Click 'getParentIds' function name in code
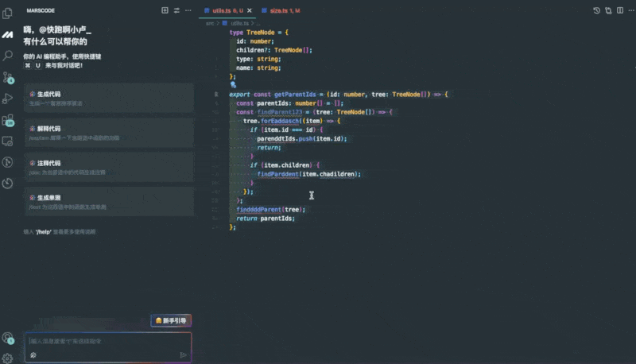 point(295,95)
